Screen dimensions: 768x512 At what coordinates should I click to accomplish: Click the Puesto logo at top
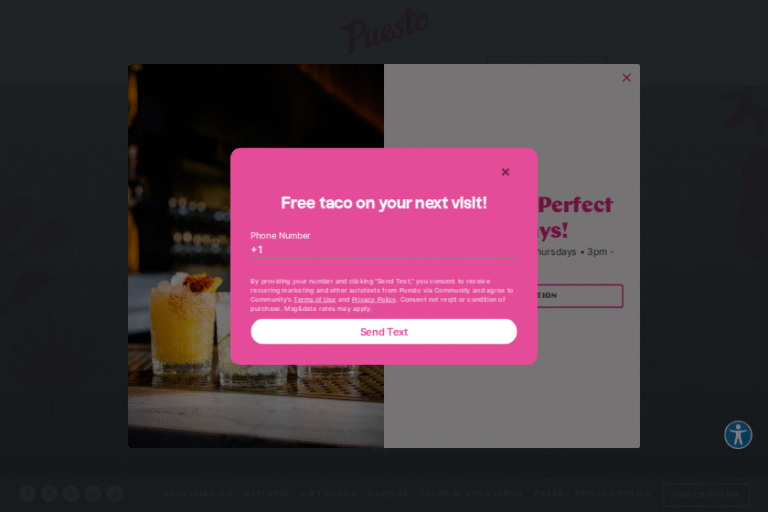(x=384, y=28)
